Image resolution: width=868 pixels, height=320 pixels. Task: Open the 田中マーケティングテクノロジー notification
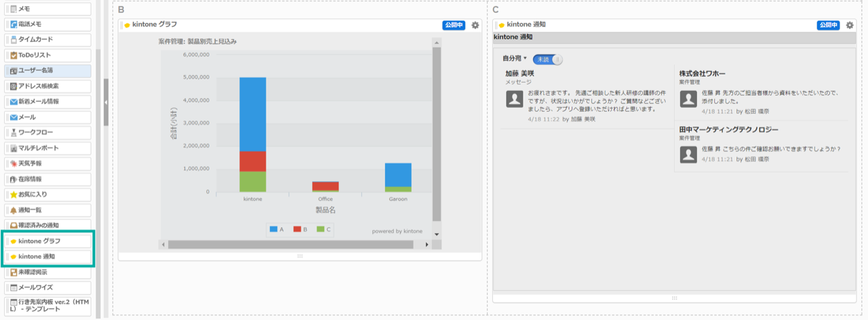point(728,129)
